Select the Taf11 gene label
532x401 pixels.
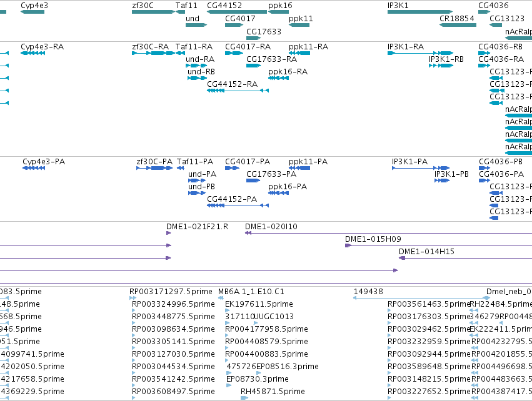click(x=186, y=6)
